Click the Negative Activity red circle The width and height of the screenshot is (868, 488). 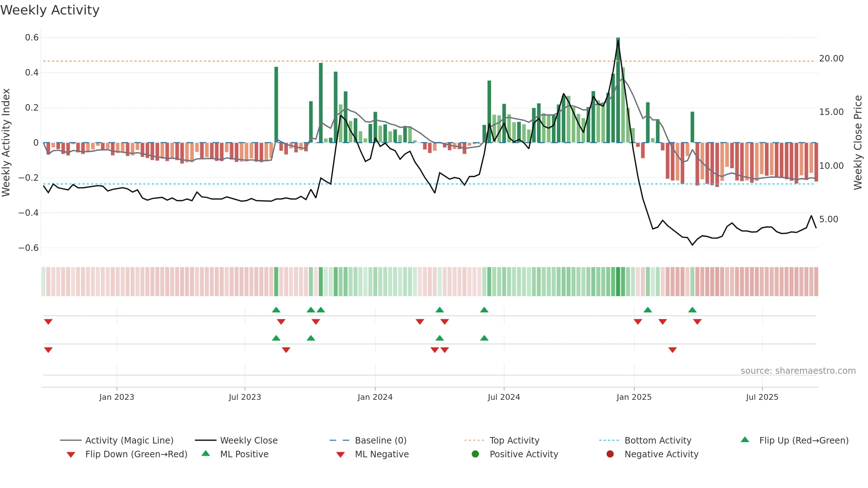(610, 454)
